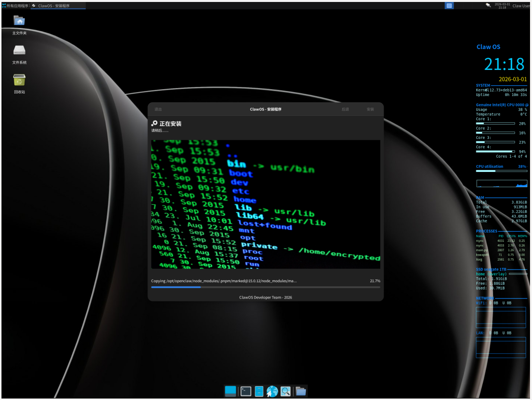The width and height of the screenshot is (532, 400).
Task: Click the Claw OS heading in the system monitor
Action: [488, 47]
